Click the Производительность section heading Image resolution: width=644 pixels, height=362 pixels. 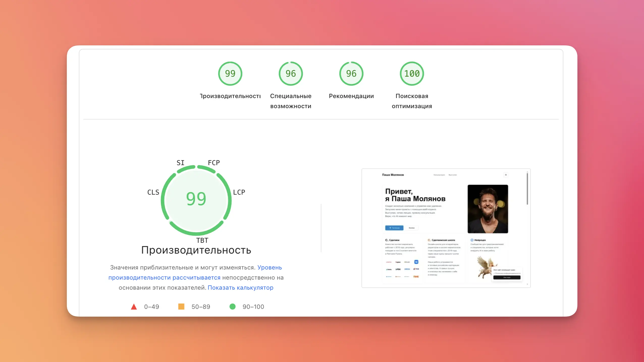click(196, 250)
